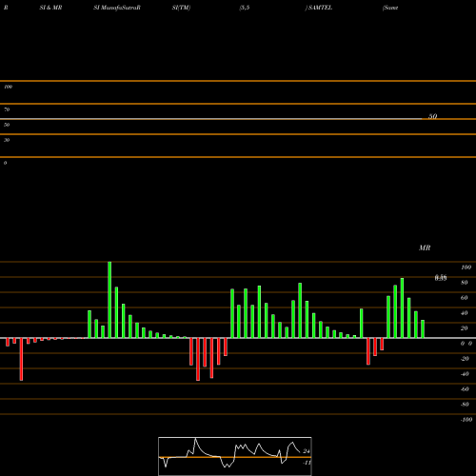Click the '80' label on MR right axis
The image size is (476, 476).
(465, 283)
